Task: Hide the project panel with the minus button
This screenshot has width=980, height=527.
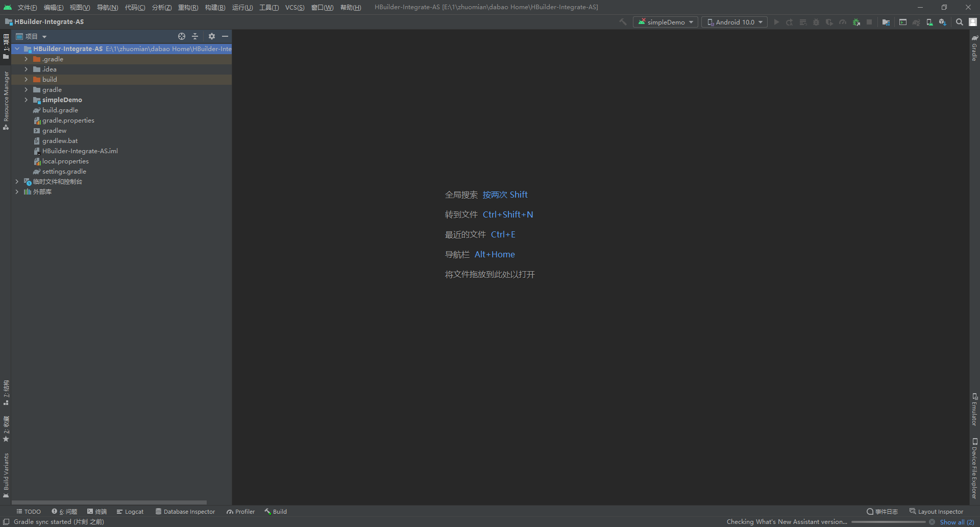Action: tap(225, 36)
